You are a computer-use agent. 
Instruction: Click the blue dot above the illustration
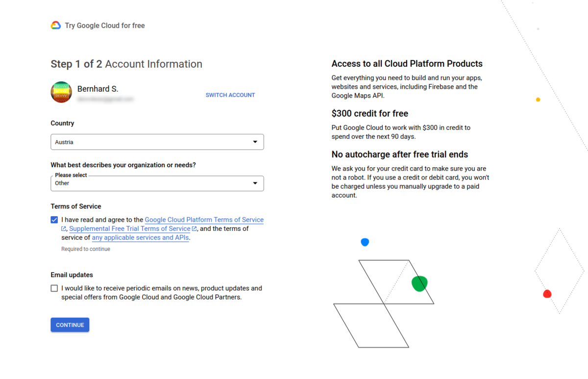(365, 242)
